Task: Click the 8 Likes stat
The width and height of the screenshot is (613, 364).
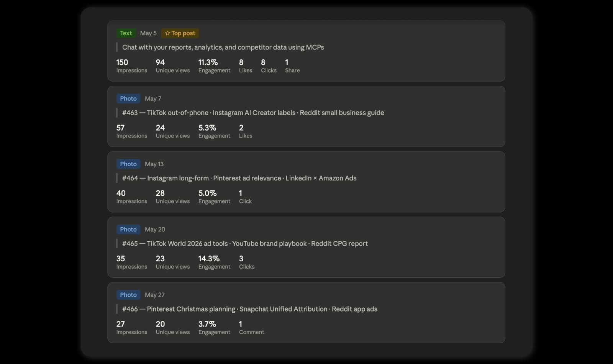Action: pos(246,66)
